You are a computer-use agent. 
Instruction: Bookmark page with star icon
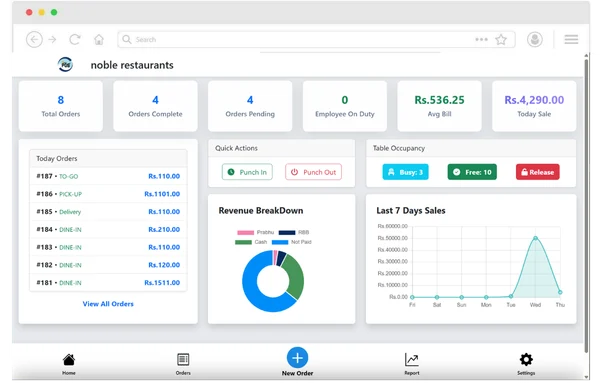(501, 39)
